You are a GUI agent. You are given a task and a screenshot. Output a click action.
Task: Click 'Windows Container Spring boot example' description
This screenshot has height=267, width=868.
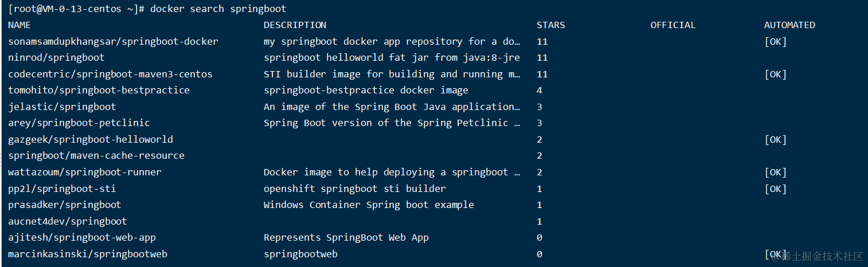click(369, 205)
